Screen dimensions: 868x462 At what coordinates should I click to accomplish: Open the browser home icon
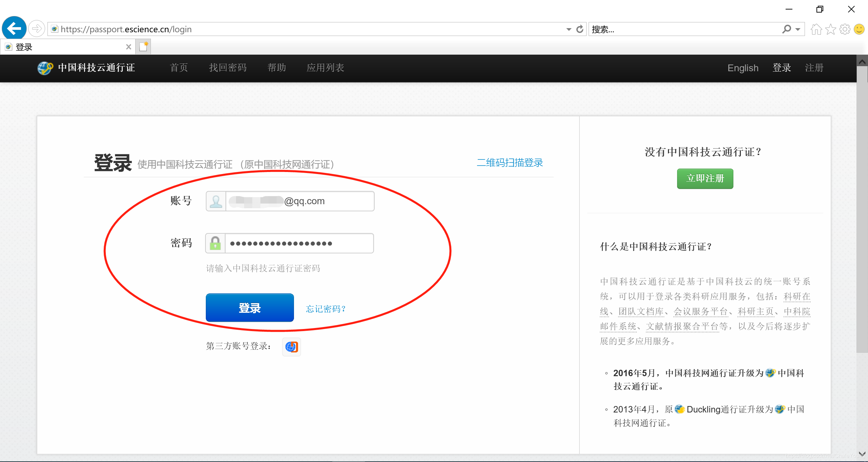(x=816, y=30)
